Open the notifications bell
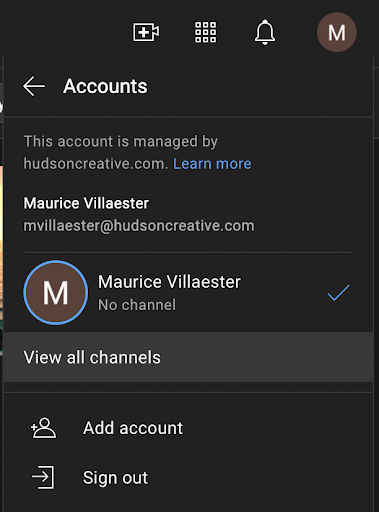379x512 pixels. pyautogui.click(x=265, y=32)
